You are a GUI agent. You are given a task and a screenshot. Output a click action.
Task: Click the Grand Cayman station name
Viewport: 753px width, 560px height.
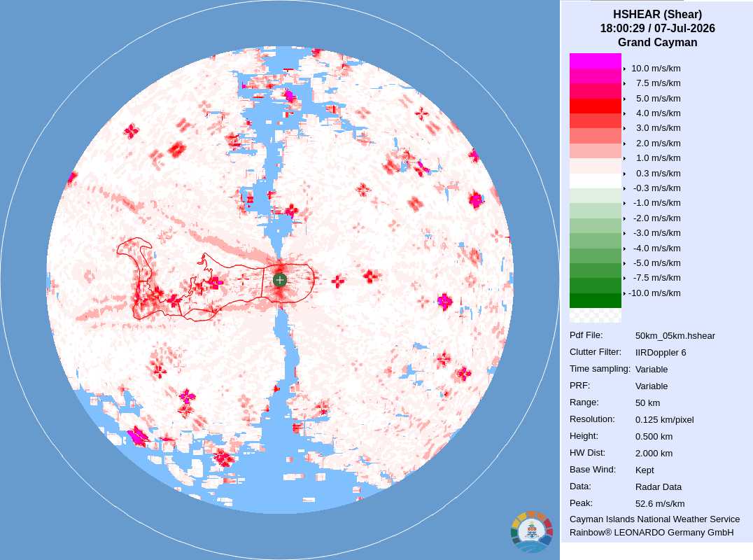coord(657,42)
